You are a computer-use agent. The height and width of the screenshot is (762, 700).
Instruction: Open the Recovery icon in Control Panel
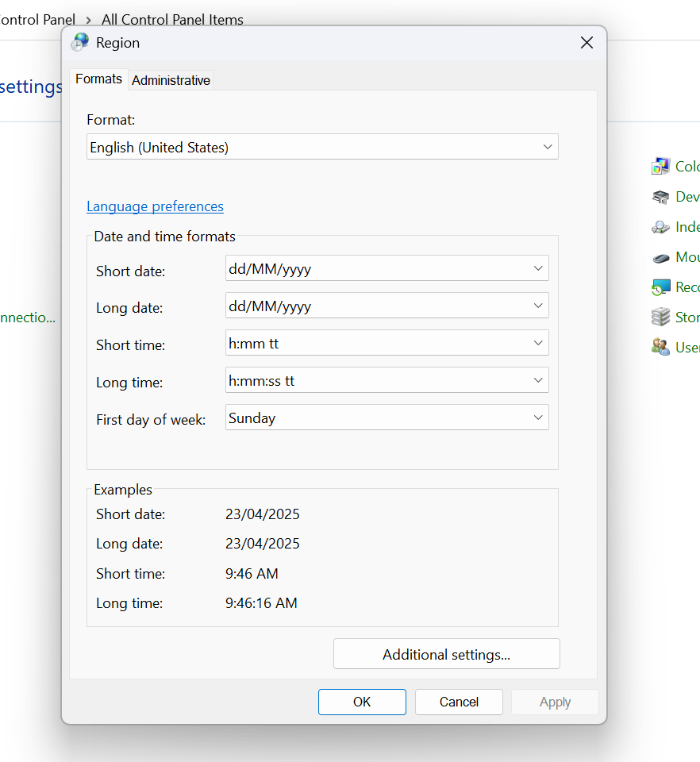(660, 287)
